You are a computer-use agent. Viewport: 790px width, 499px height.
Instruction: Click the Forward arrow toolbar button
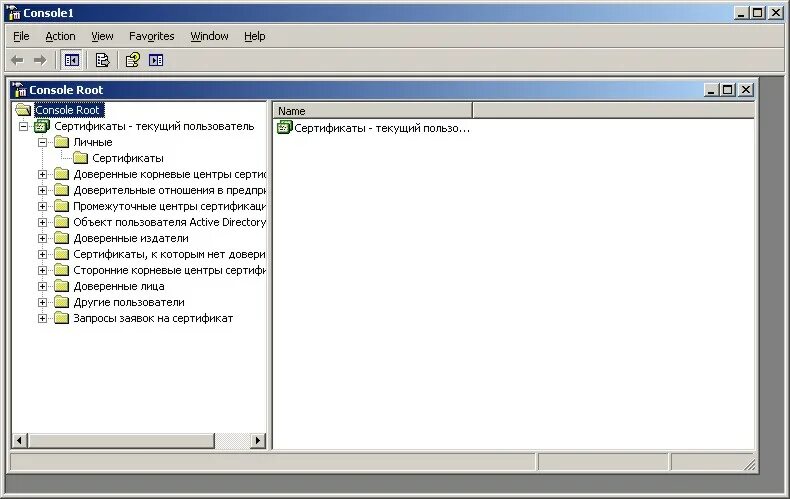point(40,60)
